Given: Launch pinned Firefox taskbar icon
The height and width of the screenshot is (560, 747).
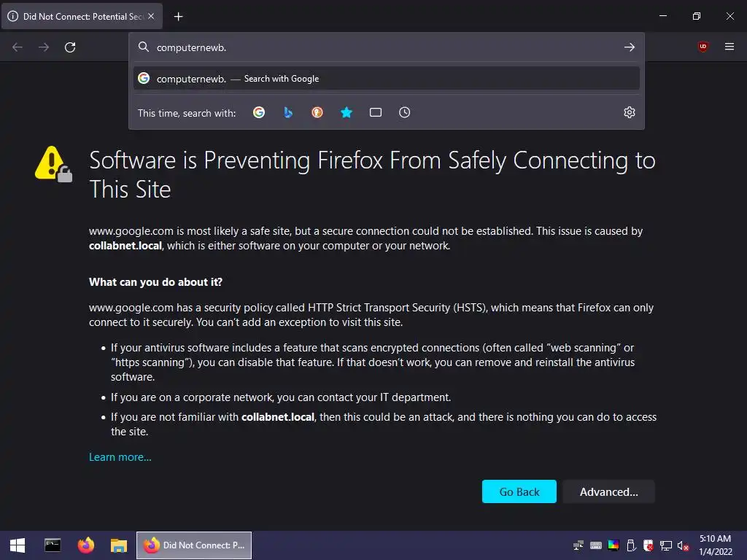Looking at the screenshot, I should pos(86,545).
